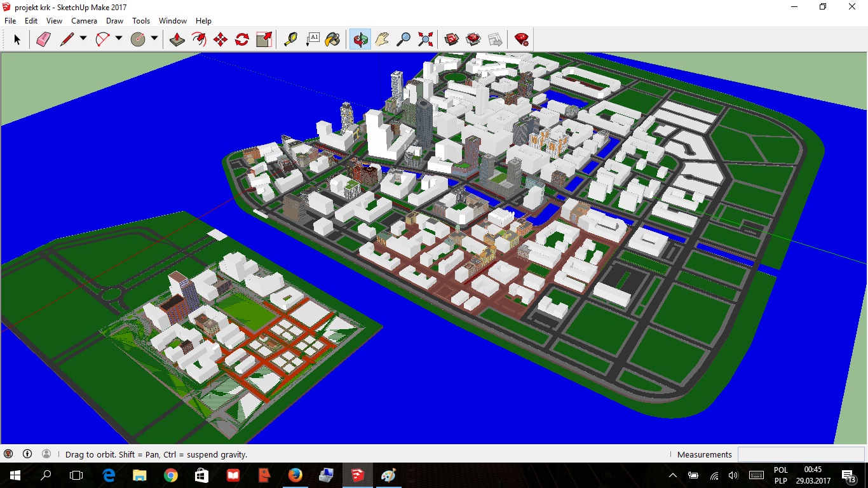Click the Measurements input box
868x488 pixels.
tap(801, 454)
